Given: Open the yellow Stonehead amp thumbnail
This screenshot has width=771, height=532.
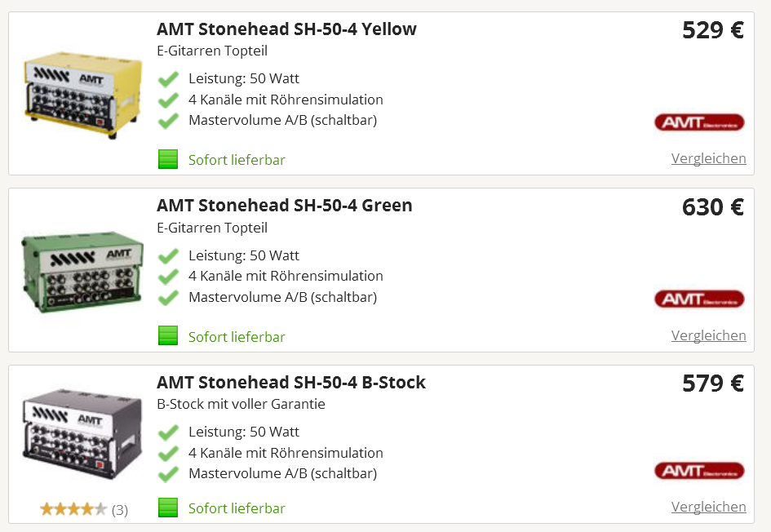Looking at the screenshot, I should point(82,95).
